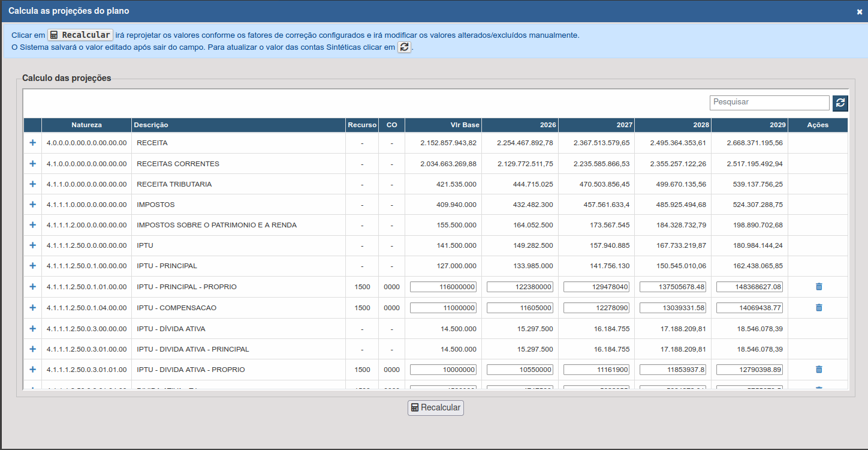Expand the IPTU - DÍVIDA ATIVA row
The image size is (868, 450).
32,329
